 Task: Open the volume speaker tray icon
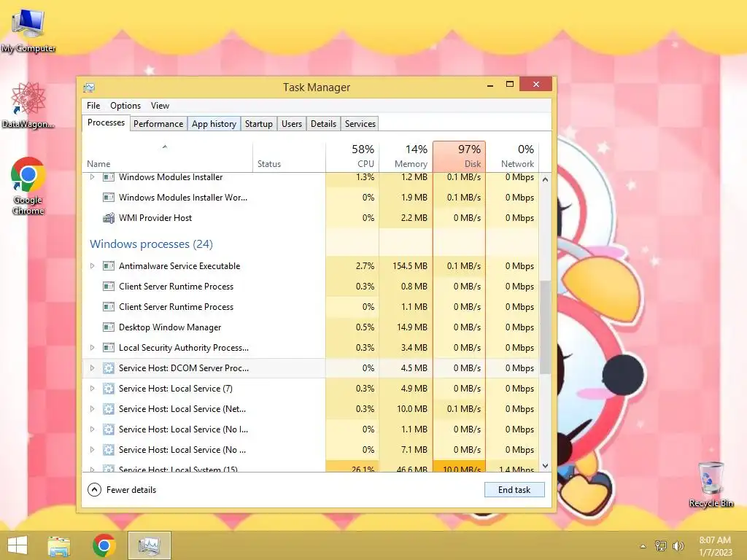[x=678, y=545]
